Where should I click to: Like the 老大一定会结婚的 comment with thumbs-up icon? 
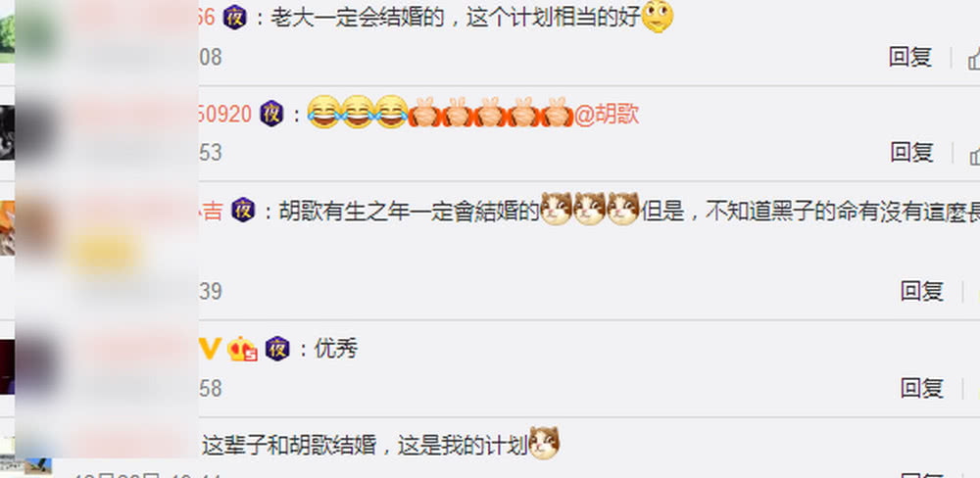[x=974, y=58]
